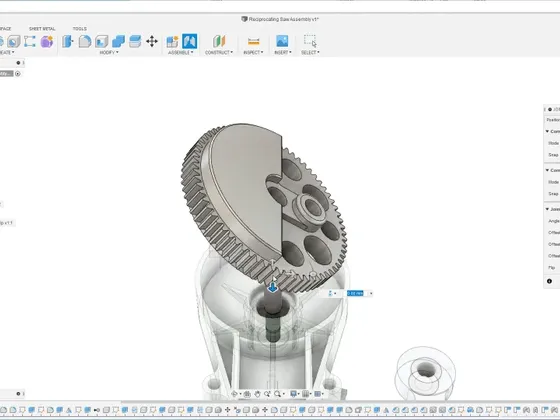
Task: Select the Press Pull tool
Action: point(68,41)
